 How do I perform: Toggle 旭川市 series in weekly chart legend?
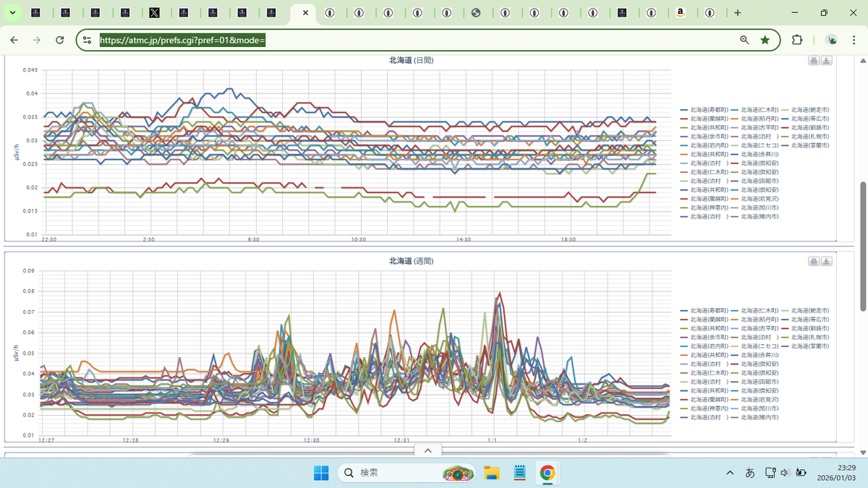pyautogui.click(x=754, y=408)
